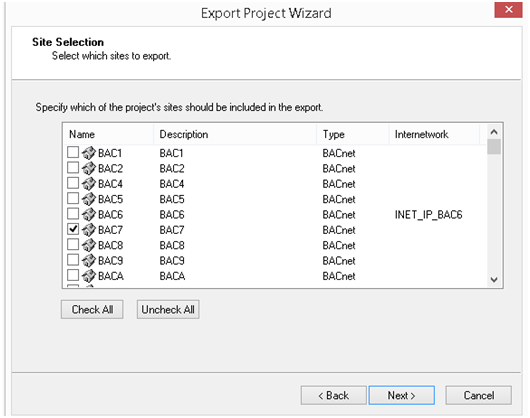Click the BAC9 site icon
The image size is (530, 418).
pos(89,261)
